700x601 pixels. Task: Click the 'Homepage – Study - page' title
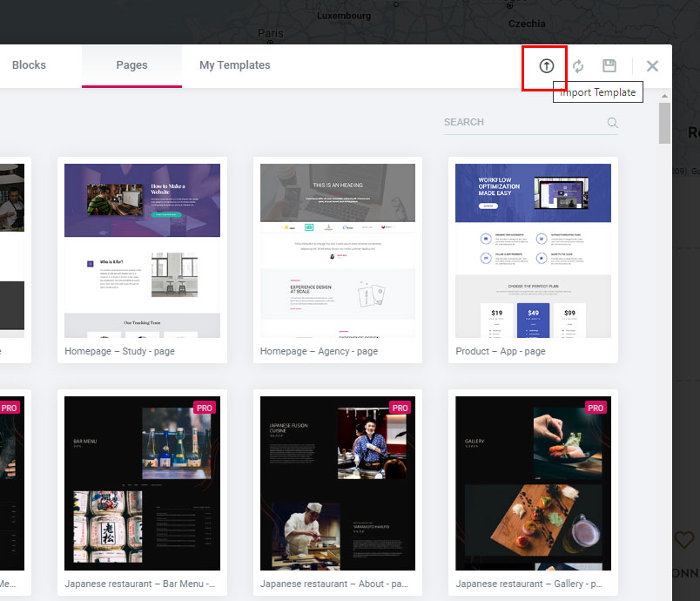coord(119,351)
